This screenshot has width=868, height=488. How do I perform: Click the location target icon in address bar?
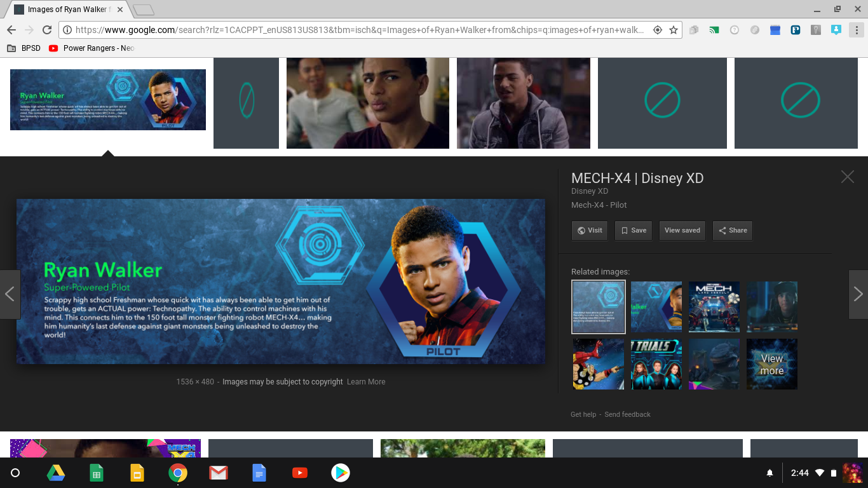[658, 30]
